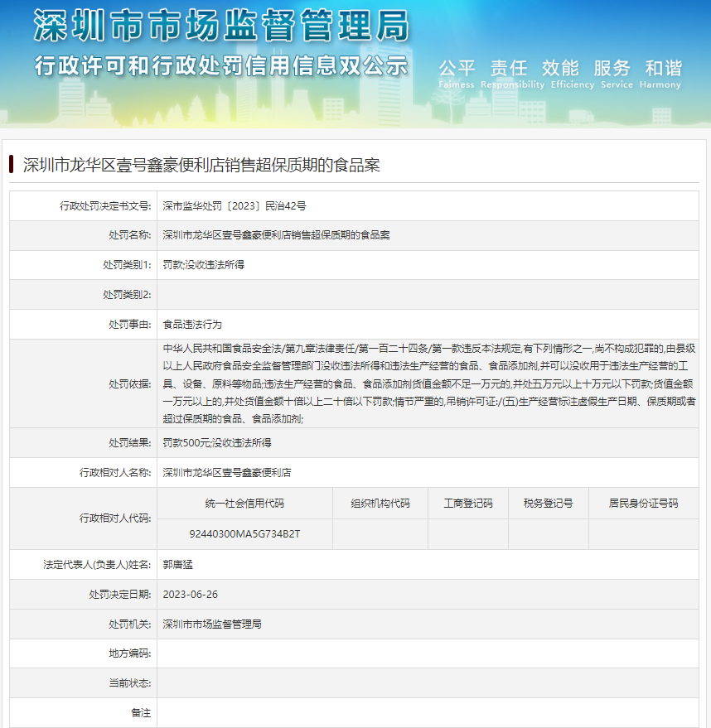This screenshot has width=711, height=728.
Task: Click the 处罚类别1 label
Action: click(x=127, y=265)
